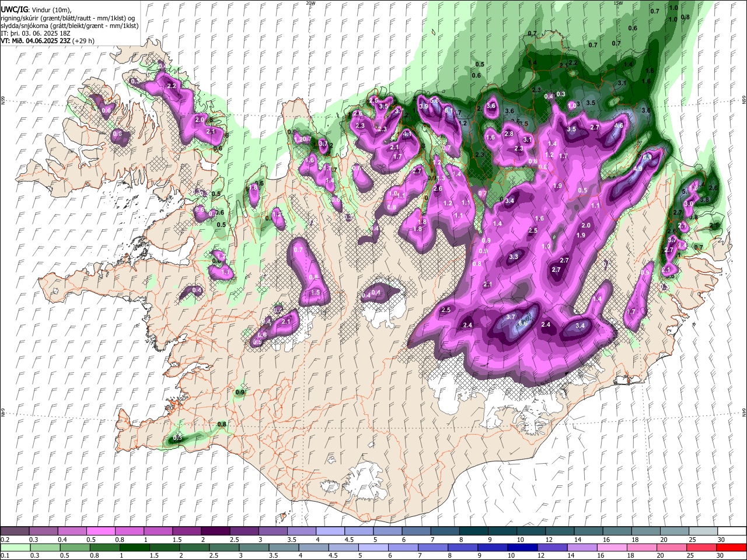Viewport: 747px width, 560px height.
Task: Click the 'IT: þri. 03. 06. 2025 18Z' line
Action: pyautogui.click(x=35, y=33)
